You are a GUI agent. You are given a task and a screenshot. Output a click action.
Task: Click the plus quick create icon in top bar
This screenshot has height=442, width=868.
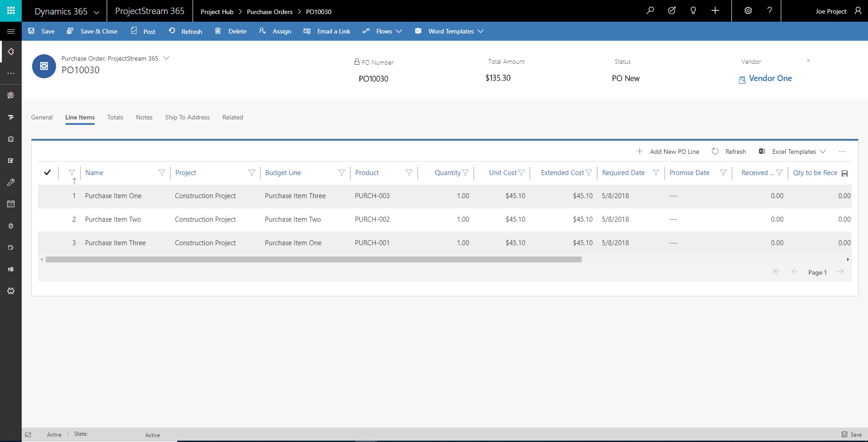pos(715,10)
